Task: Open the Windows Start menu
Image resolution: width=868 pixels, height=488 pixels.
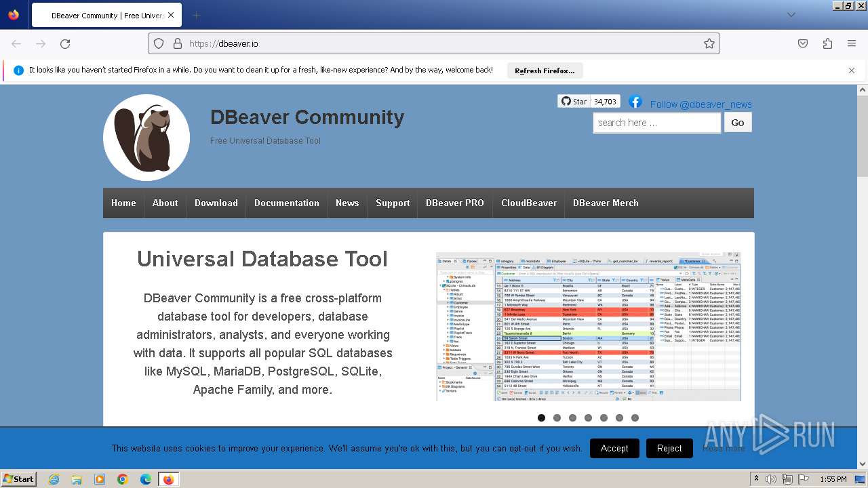Action: pos(19,479)
